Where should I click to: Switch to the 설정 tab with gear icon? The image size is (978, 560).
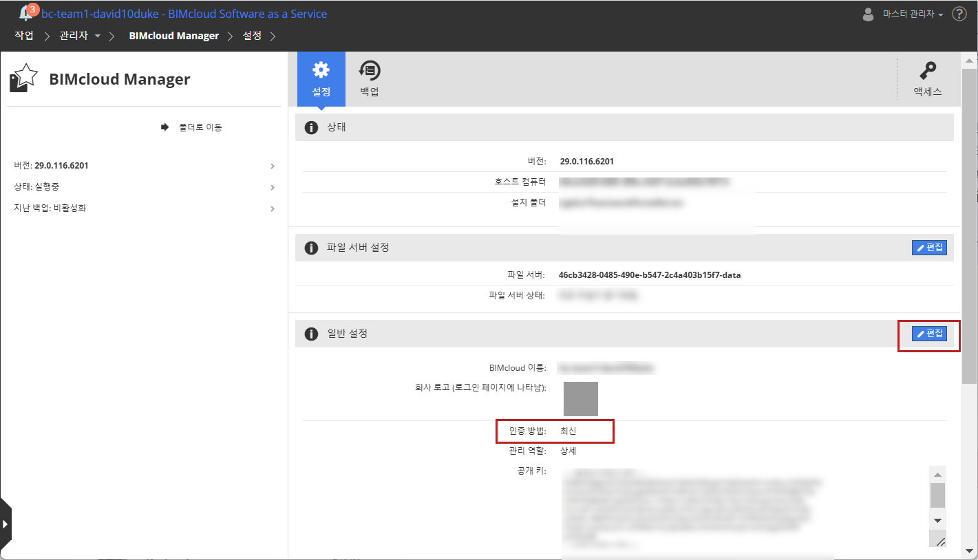point(321,79)
